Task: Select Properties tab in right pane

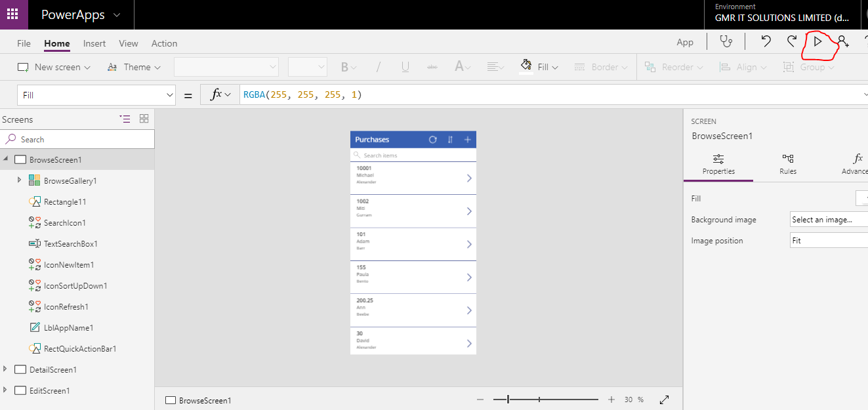Action: click(x=718, y=164)
